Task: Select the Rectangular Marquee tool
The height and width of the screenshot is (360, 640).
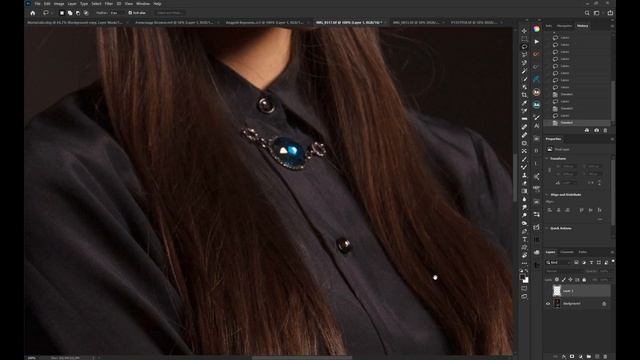Action: (x=524, y=38)
